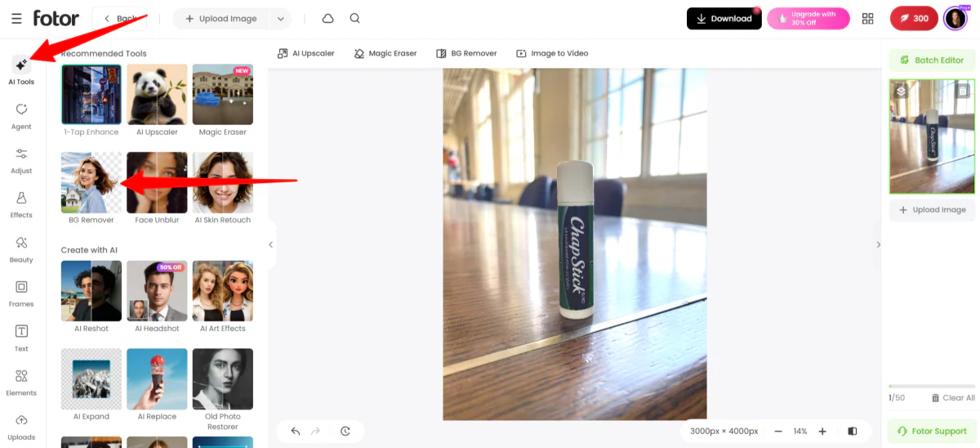Select the AI Reshot thumbnail
Screen dimensions: 980x448
tap(91, 291)
